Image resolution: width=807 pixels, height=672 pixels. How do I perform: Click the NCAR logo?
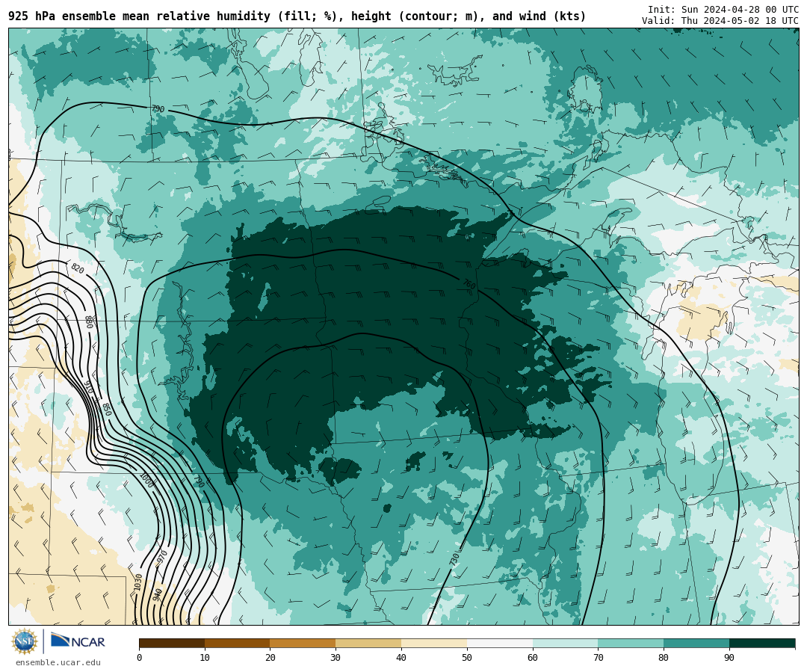78,641
